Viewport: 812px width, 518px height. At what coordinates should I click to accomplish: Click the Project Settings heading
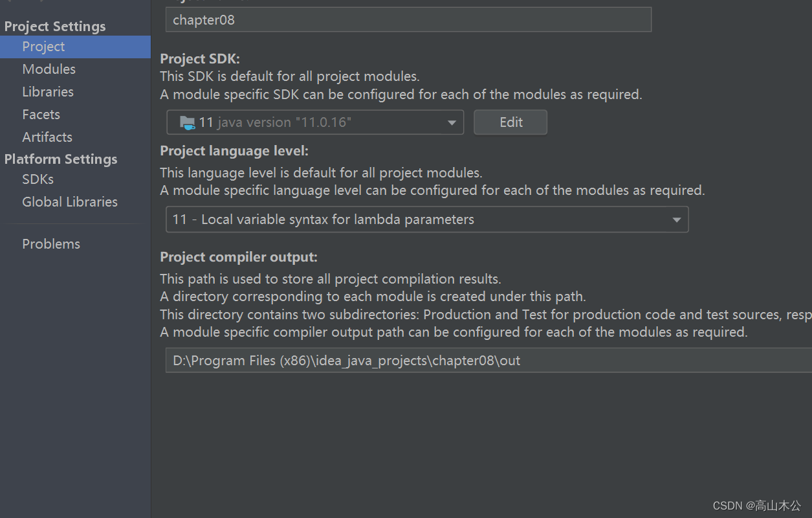(55, 26)
